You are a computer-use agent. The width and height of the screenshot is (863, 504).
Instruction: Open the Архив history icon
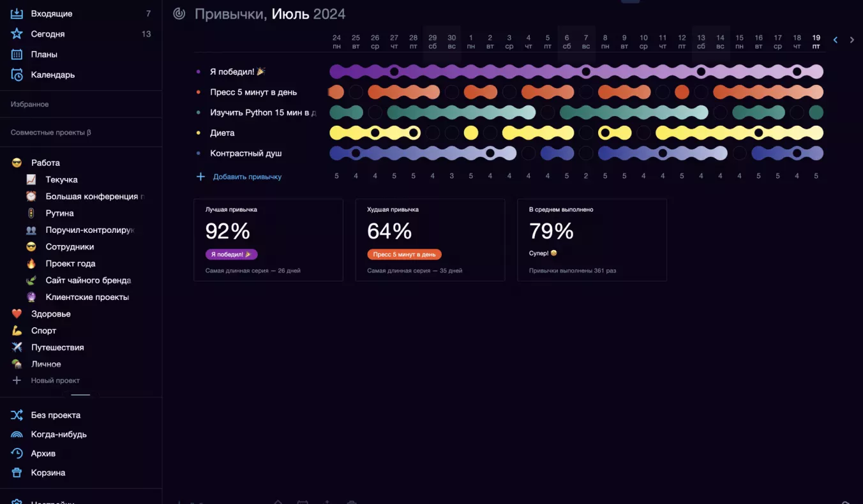click(x=17, y=454)
